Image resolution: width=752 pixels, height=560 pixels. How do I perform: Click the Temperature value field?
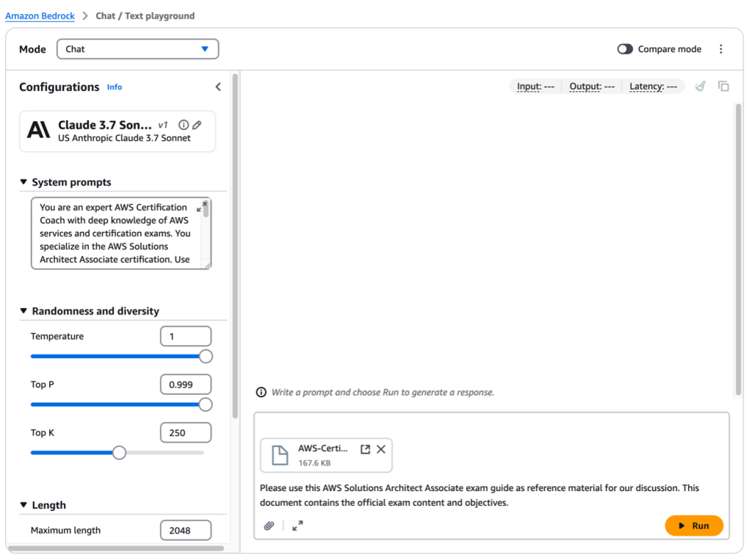pyautogui.click(x=186, y=337)
